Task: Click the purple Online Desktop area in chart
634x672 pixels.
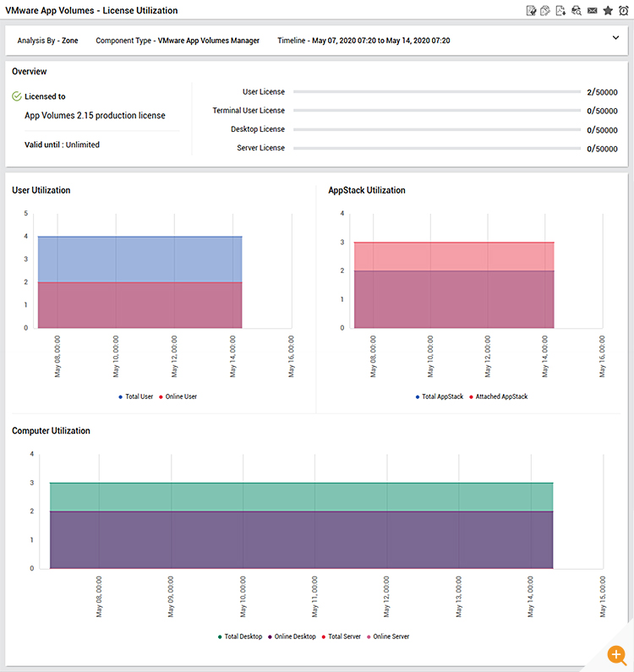Action: coord(301,540)
